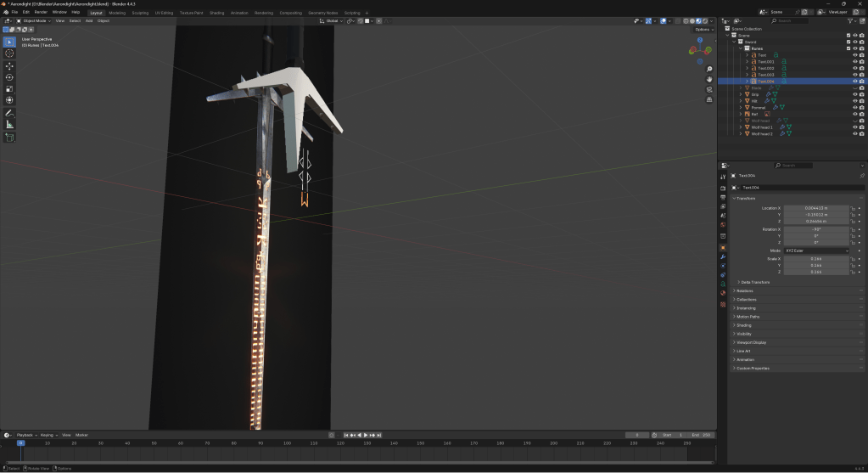Select the Move tool in the toolbar
This screenshot has height=473, width=868.
point(10,65)
